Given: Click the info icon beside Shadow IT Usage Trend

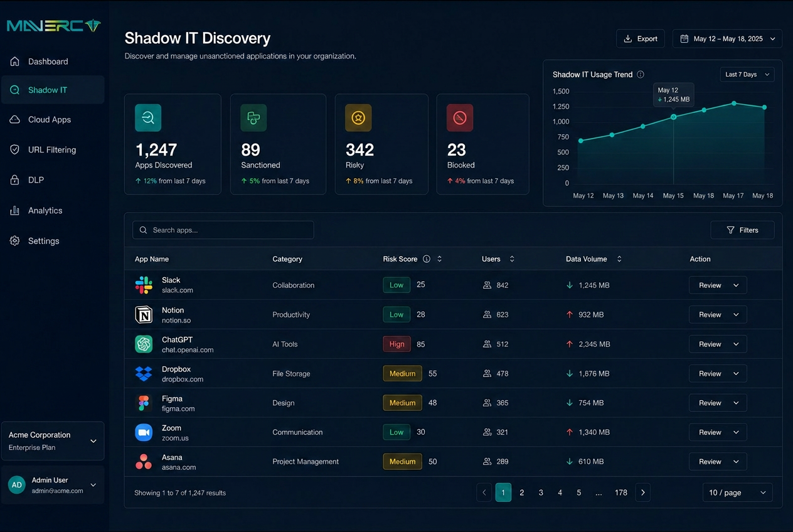Looking at the screenshot, I should [641, 74].
